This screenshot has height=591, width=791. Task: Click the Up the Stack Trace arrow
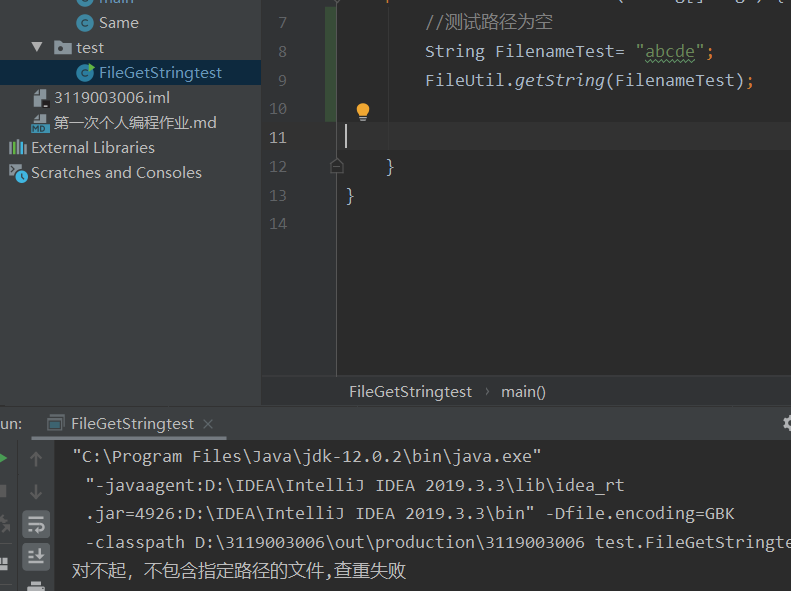(x=36, y=459)
